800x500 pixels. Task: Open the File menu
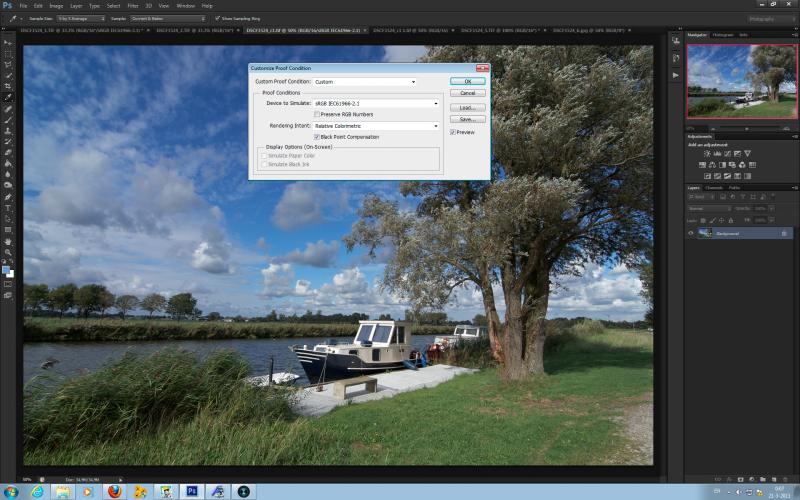[x=23, y=6]
